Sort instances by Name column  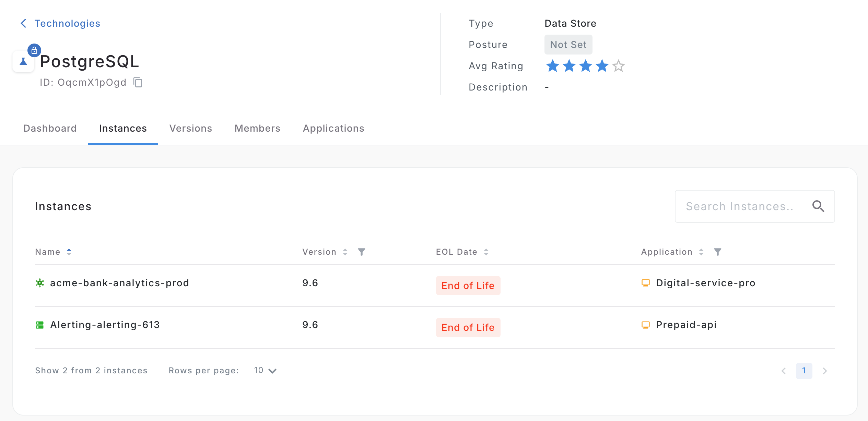point(69,252)
